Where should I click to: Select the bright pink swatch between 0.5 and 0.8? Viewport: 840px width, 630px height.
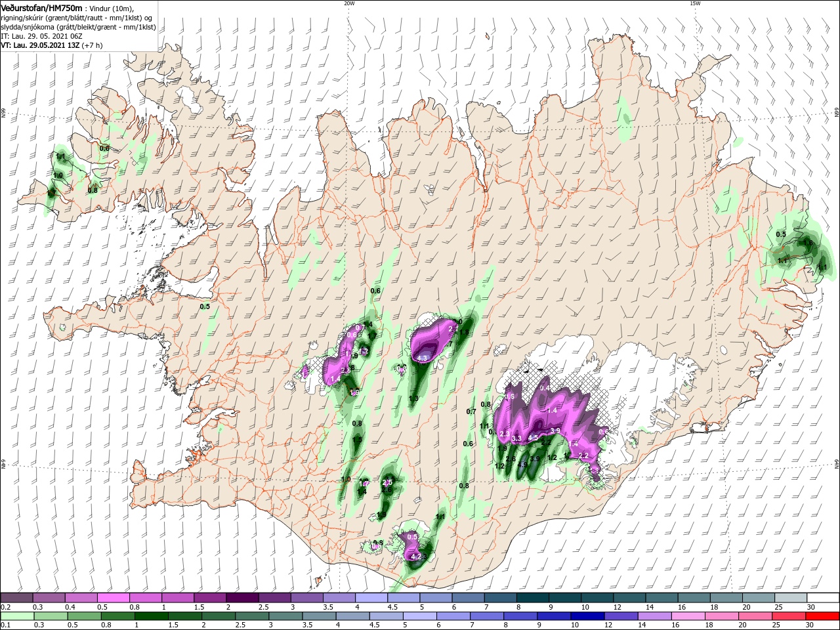(x=113, y=598)
